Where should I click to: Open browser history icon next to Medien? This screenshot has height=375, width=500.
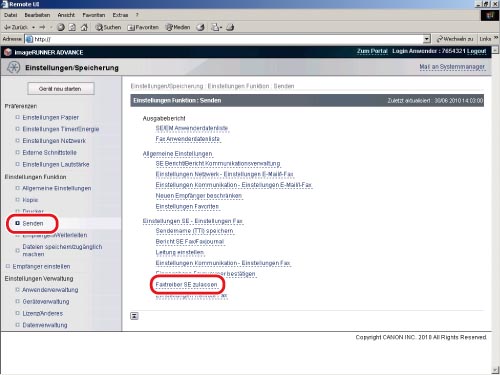click(200, 27)
